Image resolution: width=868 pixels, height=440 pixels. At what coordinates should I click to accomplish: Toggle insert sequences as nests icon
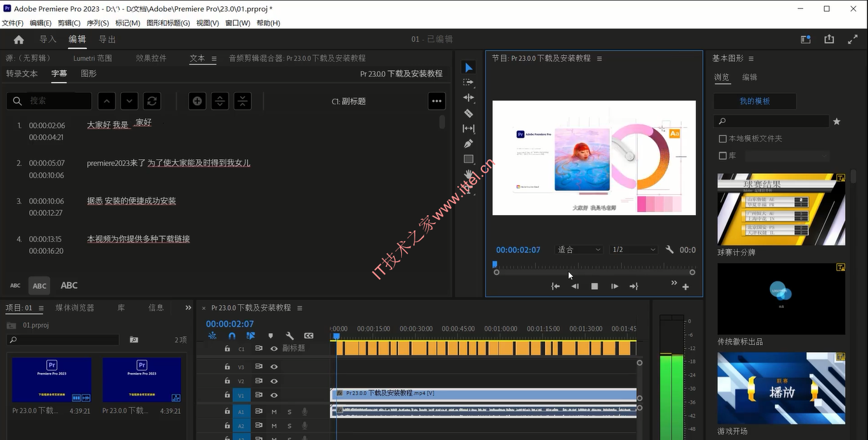[x=213, y=336]
